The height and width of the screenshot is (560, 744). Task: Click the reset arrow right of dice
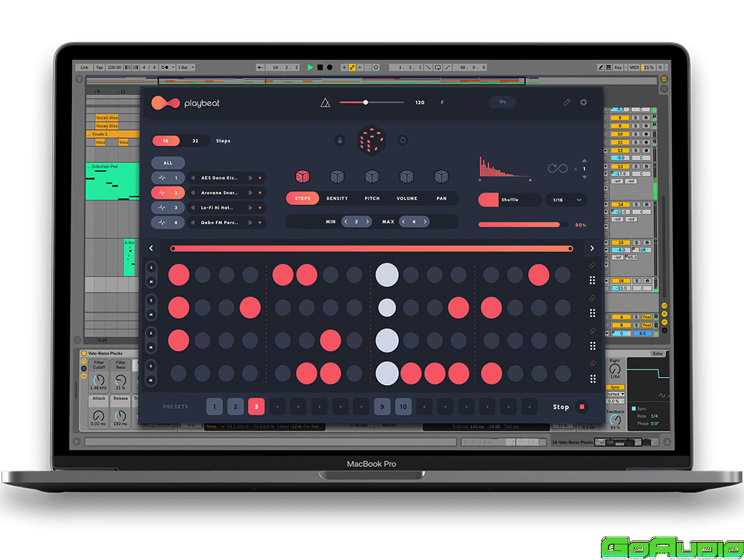click(403, 140)
